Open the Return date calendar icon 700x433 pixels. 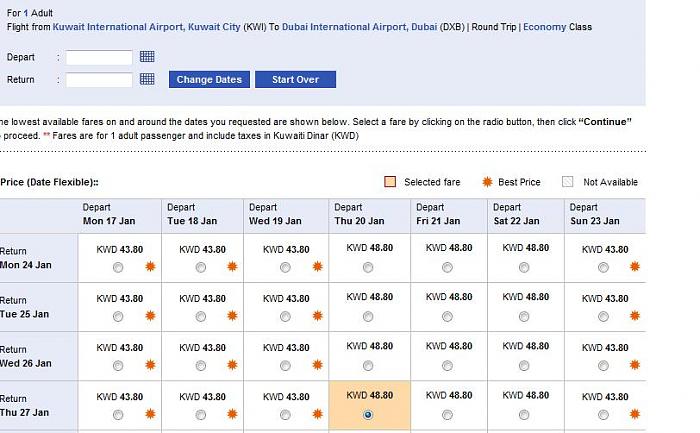[x=147, y=78]
